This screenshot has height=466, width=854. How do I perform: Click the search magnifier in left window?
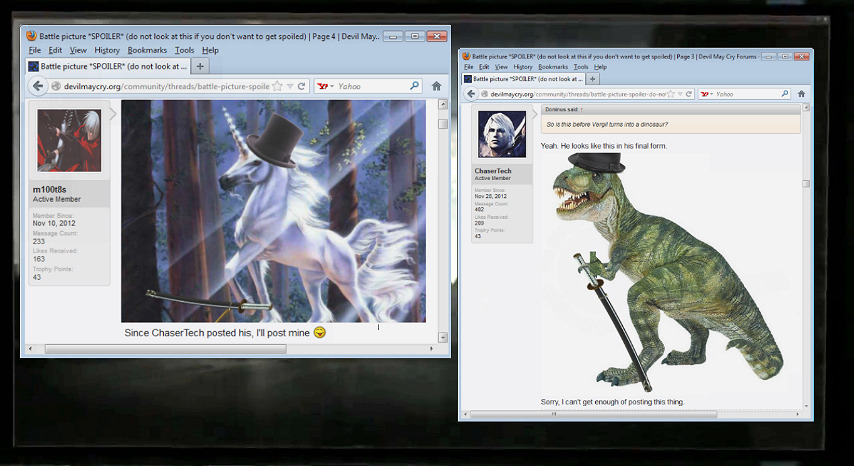414,85
